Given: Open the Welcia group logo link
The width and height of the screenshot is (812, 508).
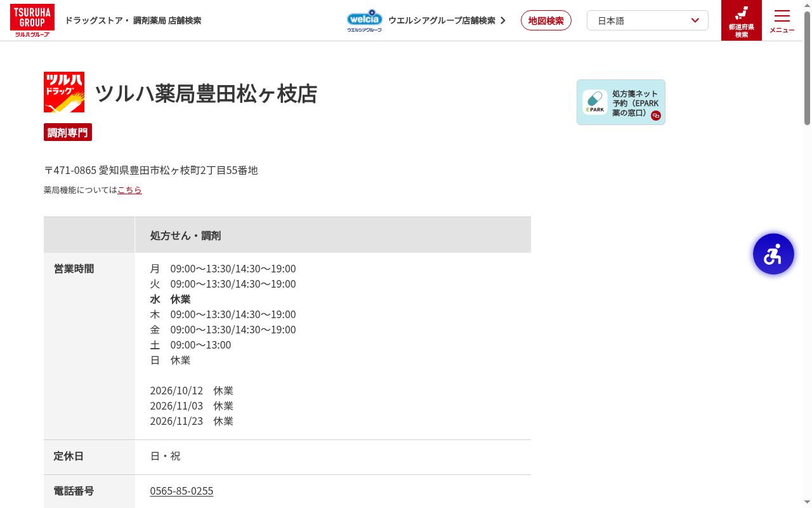Looking at the screenshot, I should pos(365,20).
